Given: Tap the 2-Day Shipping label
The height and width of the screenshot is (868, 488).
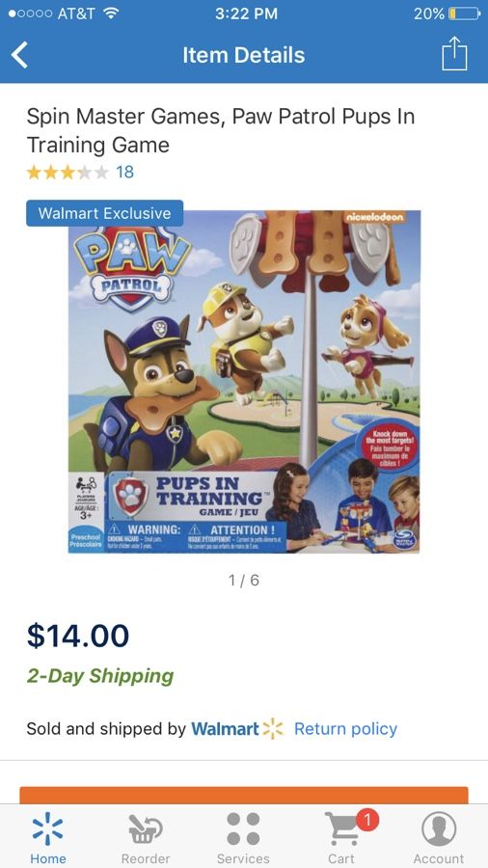Looking at the screenshot, I should pos(100,676).
